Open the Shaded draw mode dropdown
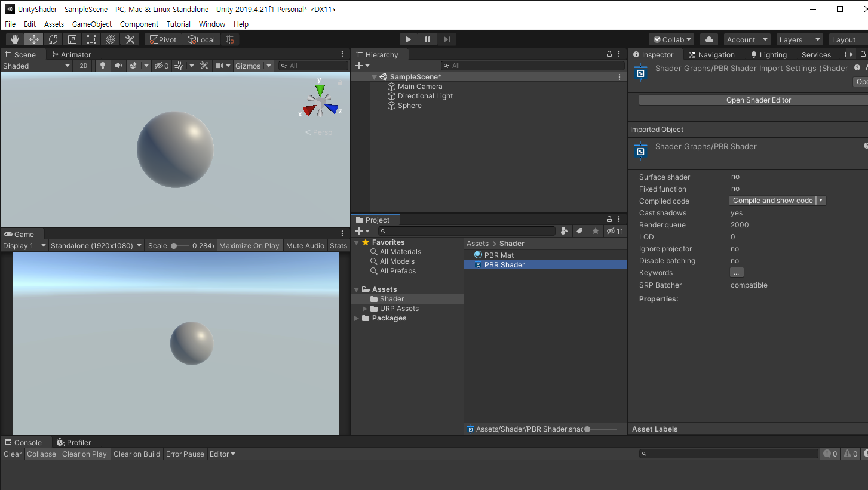The height and width of the screenshot is (490, 868). (36, 66)
